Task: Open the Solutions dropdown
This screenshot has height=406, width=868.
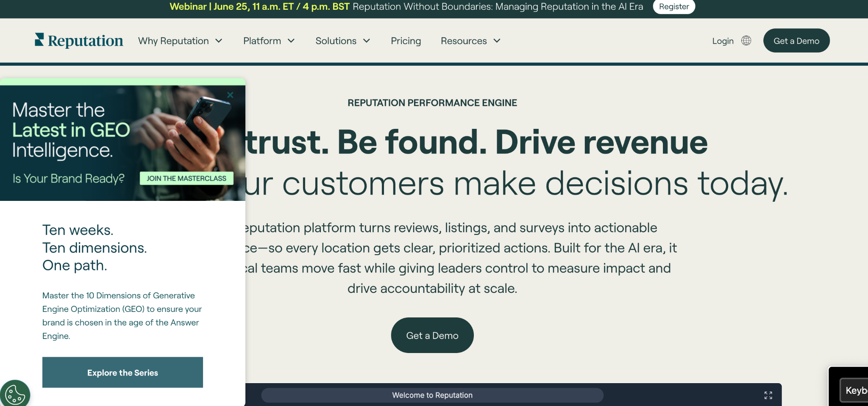Action: click(342, 41)
